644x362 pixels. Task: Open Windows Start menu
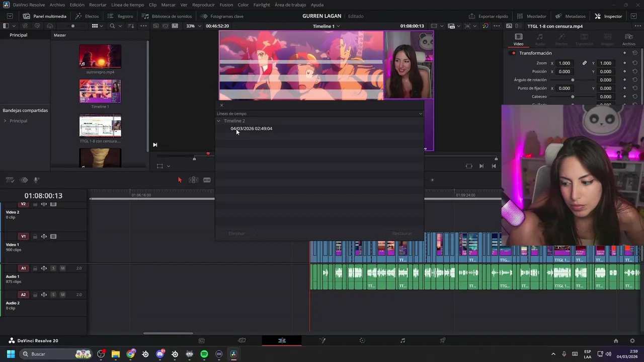[11, 354]
